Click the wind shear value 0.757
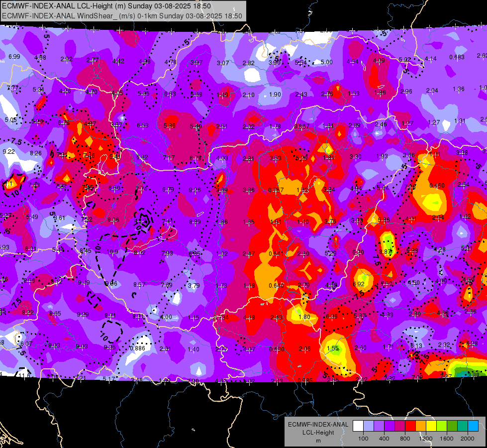This screenshot has height=448, width=487. (x=276, y=190)
